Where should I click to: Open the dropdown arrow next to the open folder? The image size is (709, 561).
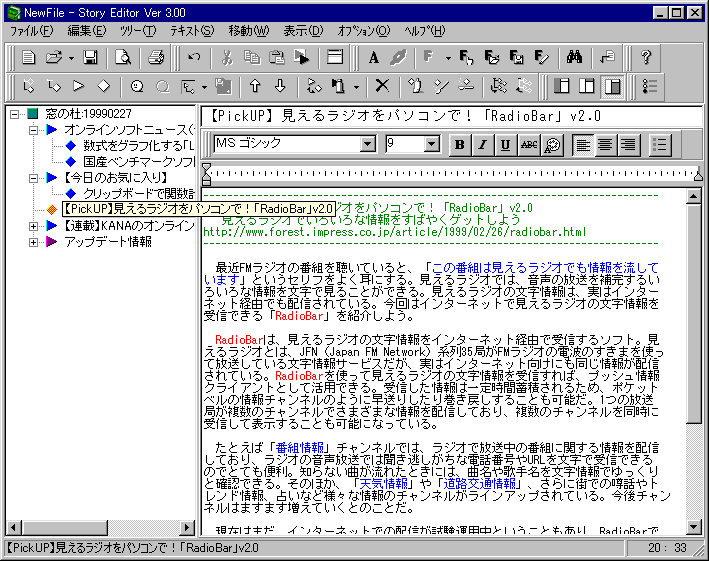click(x=71, y=58)
